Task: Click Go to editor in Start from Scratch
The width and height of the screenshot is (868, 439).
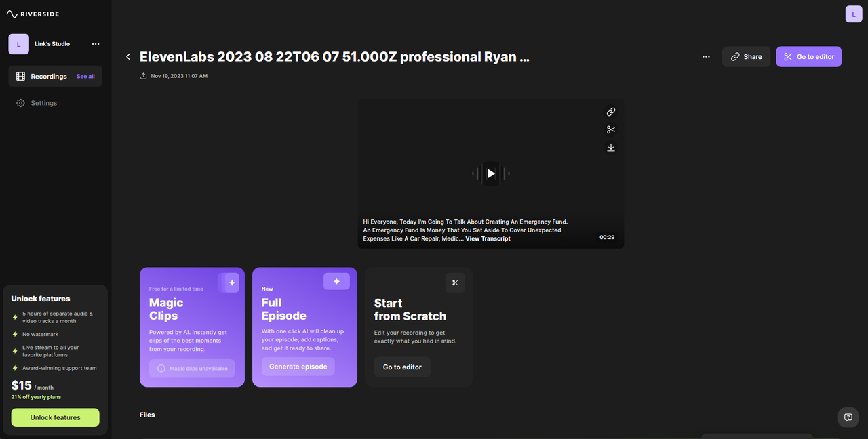Action: tap(402, 367)
